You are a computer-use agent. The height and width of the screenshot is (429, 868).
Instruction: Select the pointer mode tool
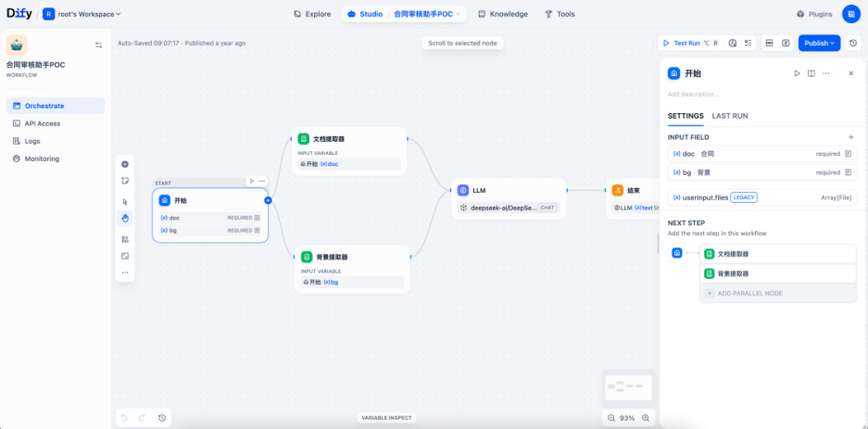coord(125,201)
